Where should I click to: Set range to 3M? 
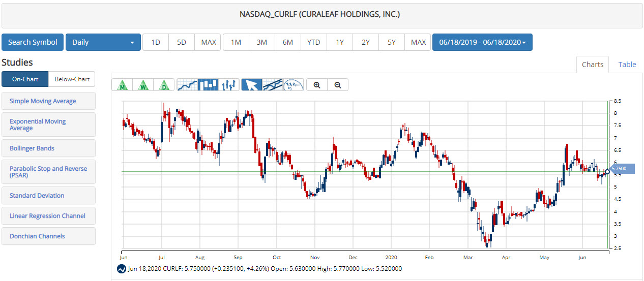(262, 42)
